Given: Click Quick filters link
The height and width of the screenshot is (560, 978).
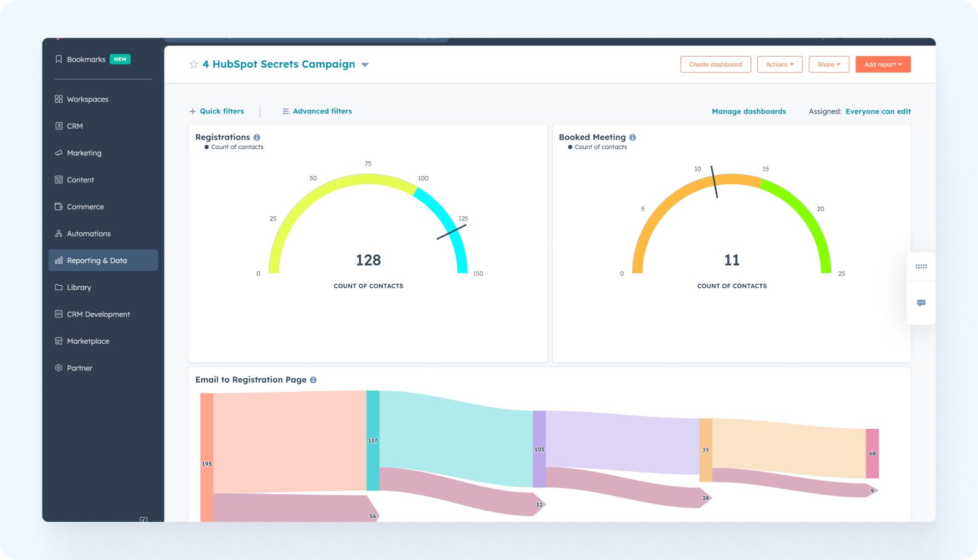Looking at the screenshot, I should coord(222,112).
